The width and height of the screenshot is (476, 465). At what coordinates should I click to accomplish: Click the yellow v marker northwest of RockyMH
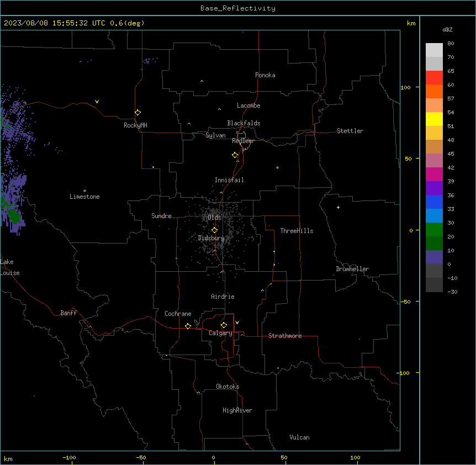(x=97, y=102)
